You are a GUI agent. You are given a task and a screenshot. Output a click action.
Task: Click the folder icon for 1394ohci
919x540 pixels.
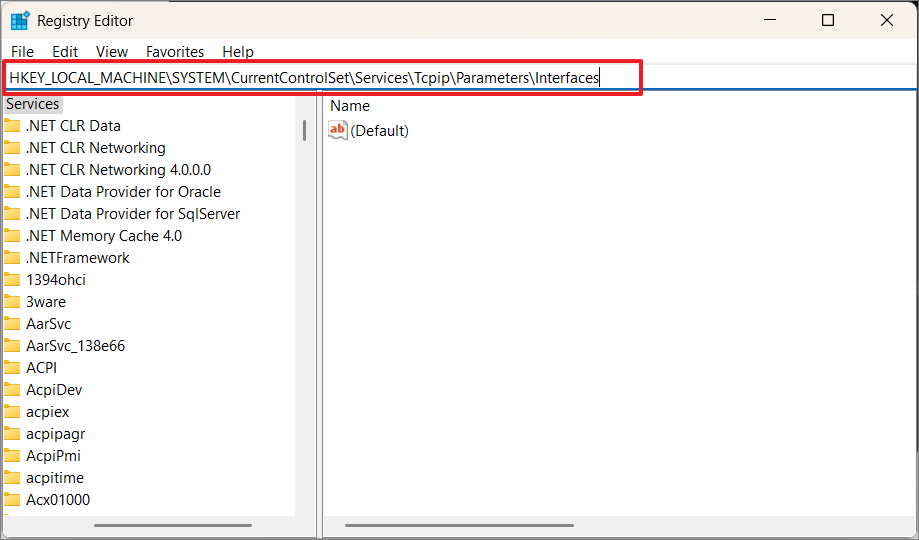[12, 280]
